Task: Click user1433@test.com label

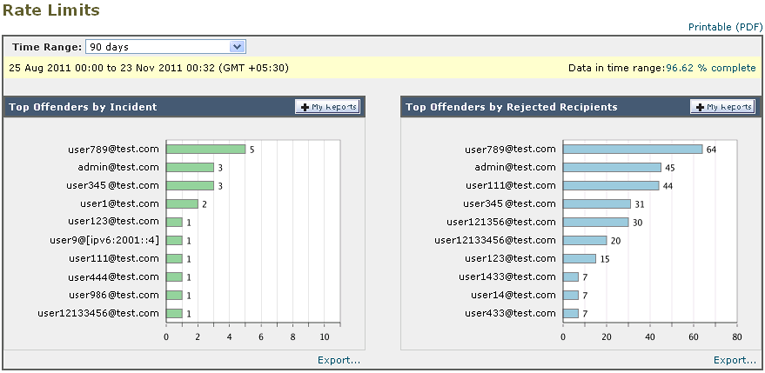Action: [507, 277]
